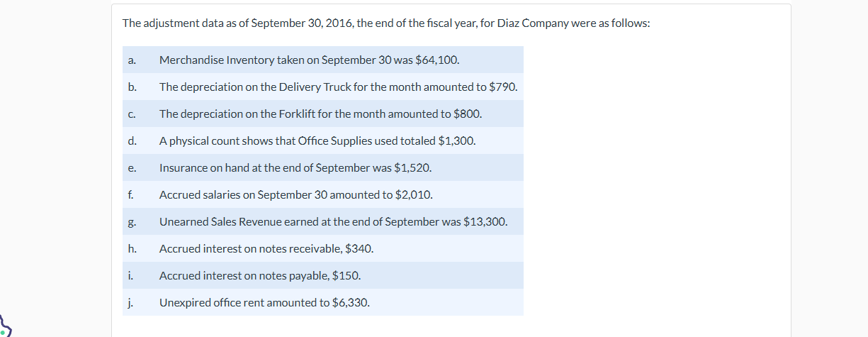
Task: Click the row label letter b.
Action: coord(132,87)
